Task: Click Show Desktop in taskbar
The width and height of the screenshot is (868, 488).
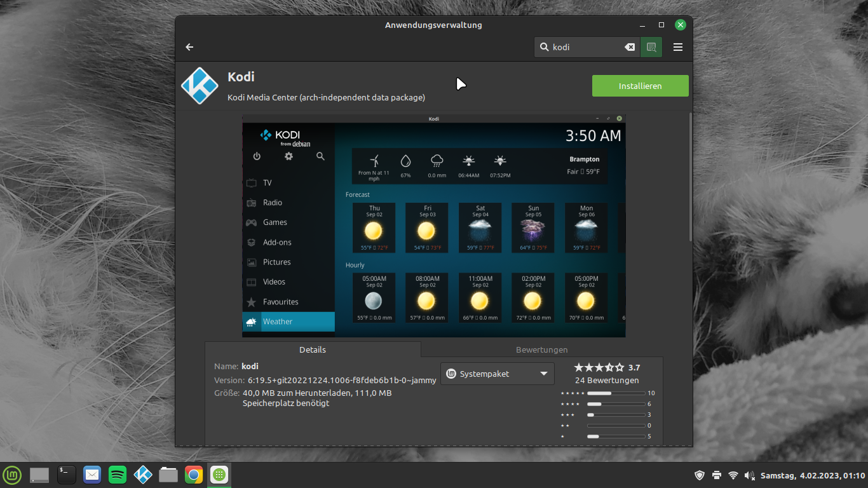Action: pos(39,475)
